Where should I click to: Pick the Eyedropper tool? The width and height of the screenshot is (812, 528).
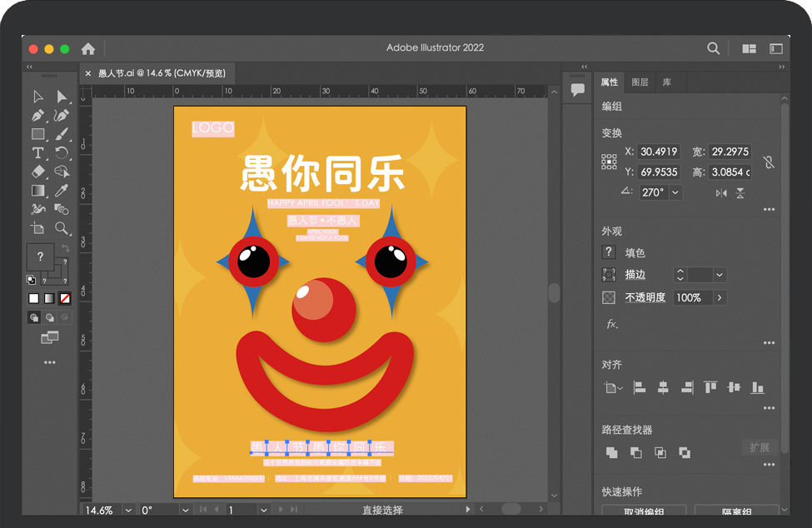click(62, 191)
